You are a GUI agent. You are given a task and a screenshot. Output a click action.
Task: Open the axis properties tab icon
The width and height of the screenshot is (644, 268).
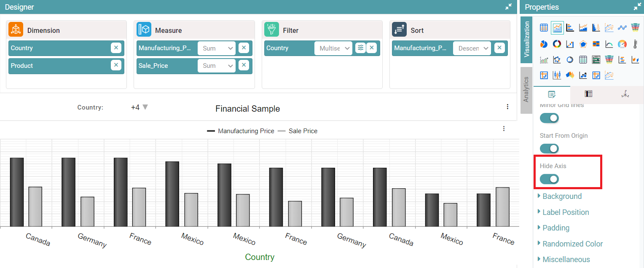(625, 94)
